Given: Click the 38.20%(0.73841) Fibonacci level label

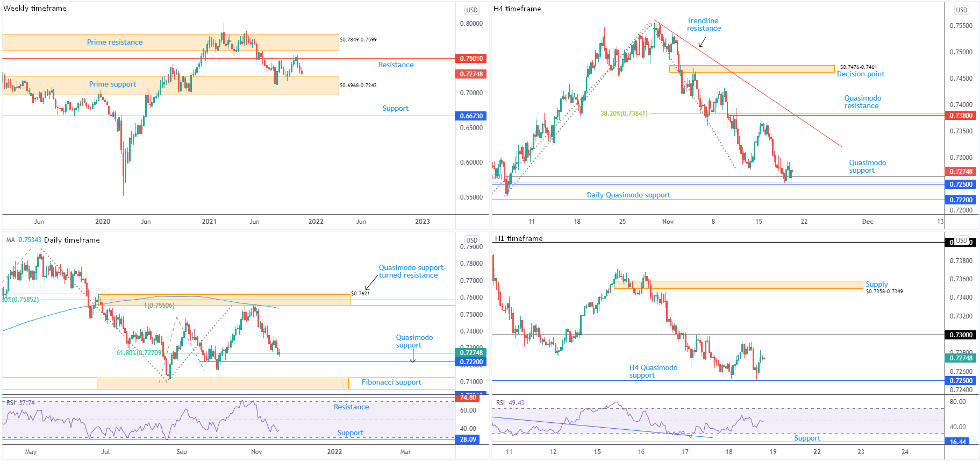Looking at the screenshot, I should point(624,114).
